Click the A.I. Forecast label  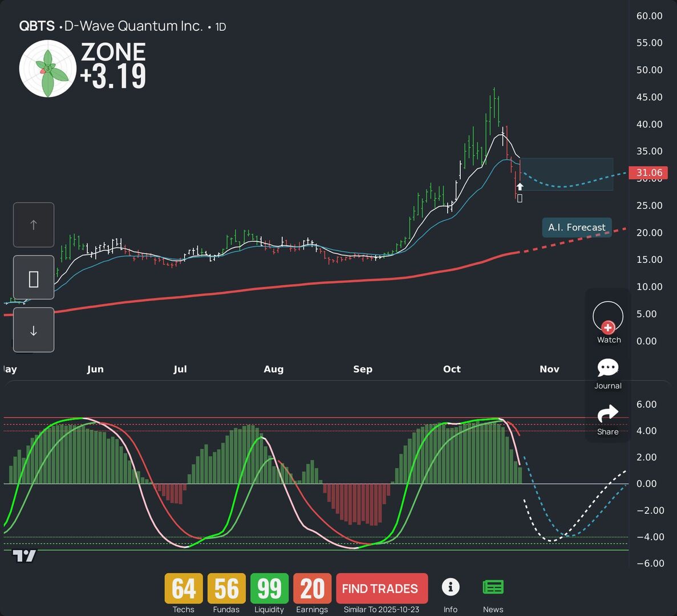(x=577, y=228)
